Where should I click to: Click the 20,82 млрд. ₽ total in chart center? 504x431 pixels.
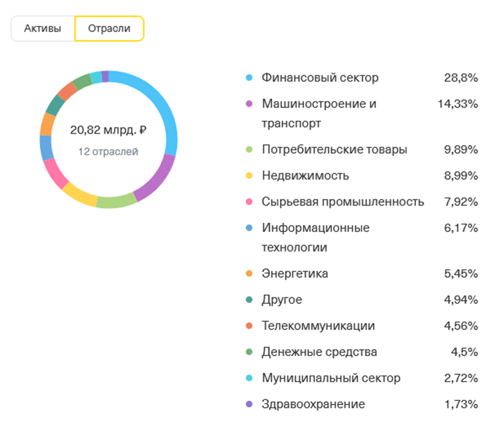click(108, 130)
